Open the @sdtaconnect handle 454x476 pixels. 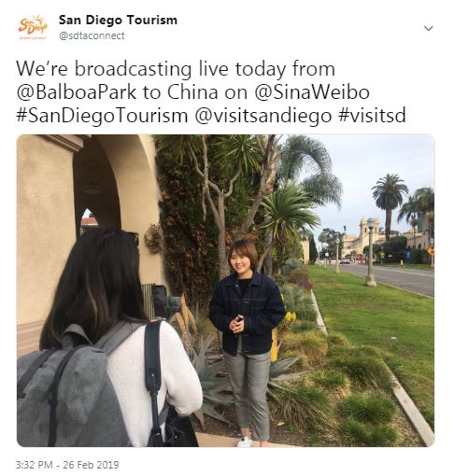92,35
